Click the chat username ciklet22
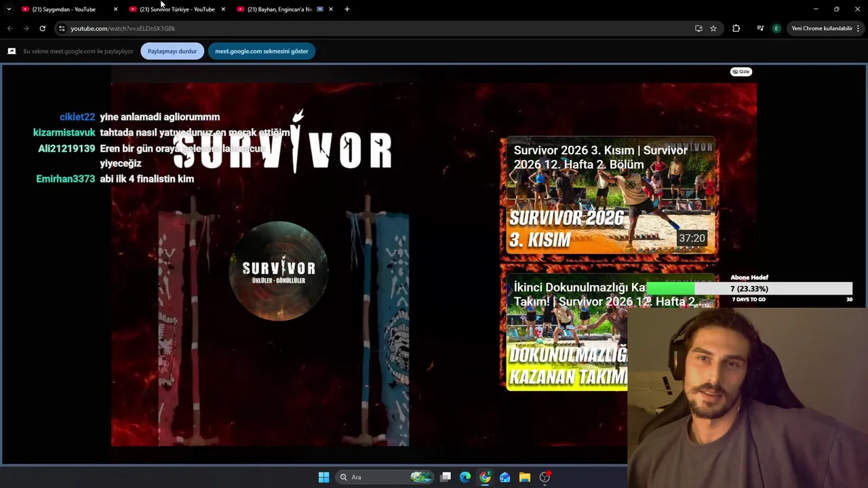The image size is (868, 488). pyautogui.click(x=77, y=117)
